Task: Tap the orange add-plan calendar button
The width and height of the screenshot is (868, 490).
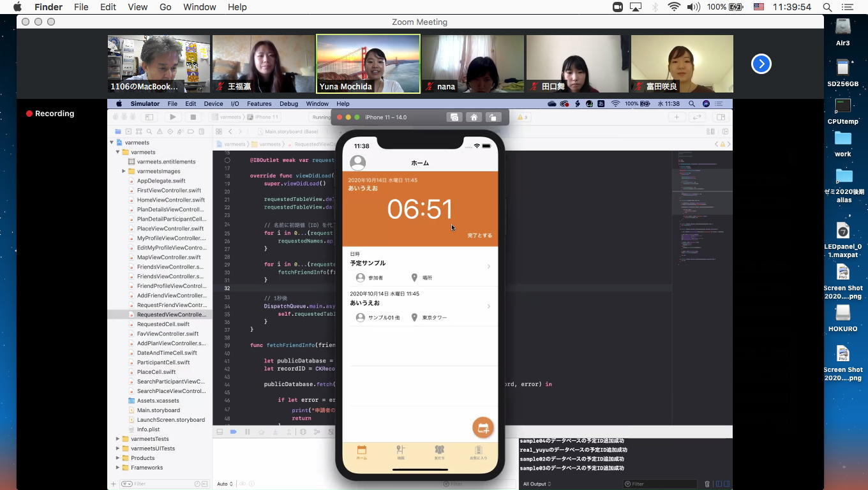Action: 483,427
